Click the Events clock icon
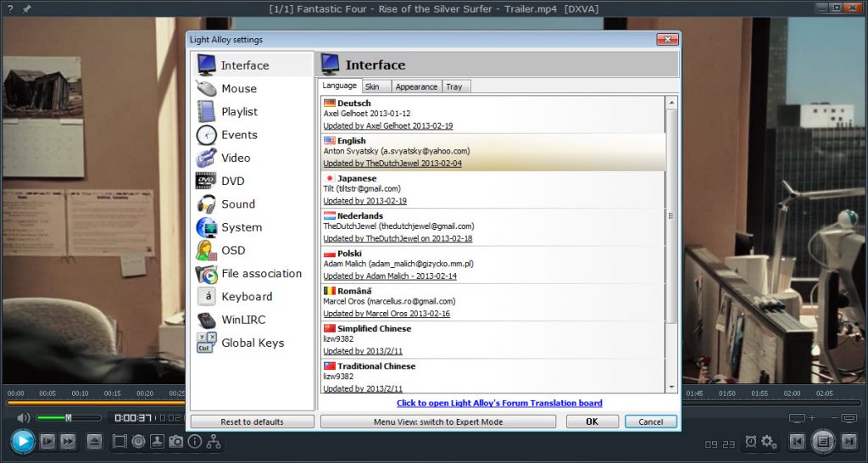This screenshot has width=868, height=463. point(207,135)
